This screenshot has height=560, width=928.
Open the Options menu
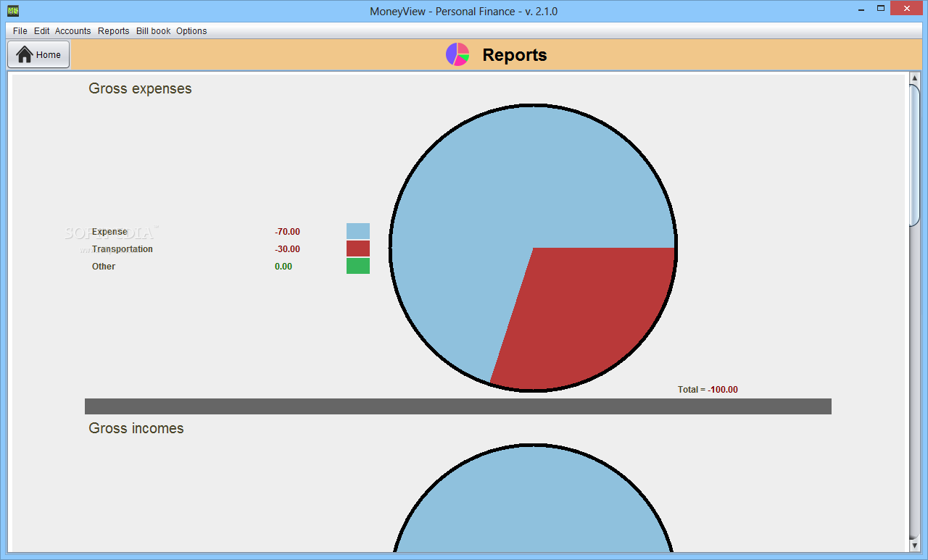click(x=191, y=31)
